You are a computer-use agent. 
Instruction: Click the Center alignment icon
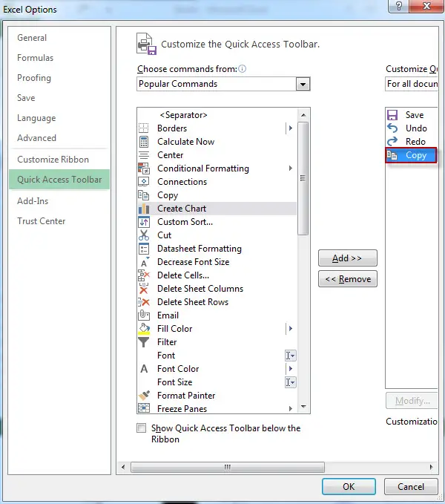pos(144,155)
